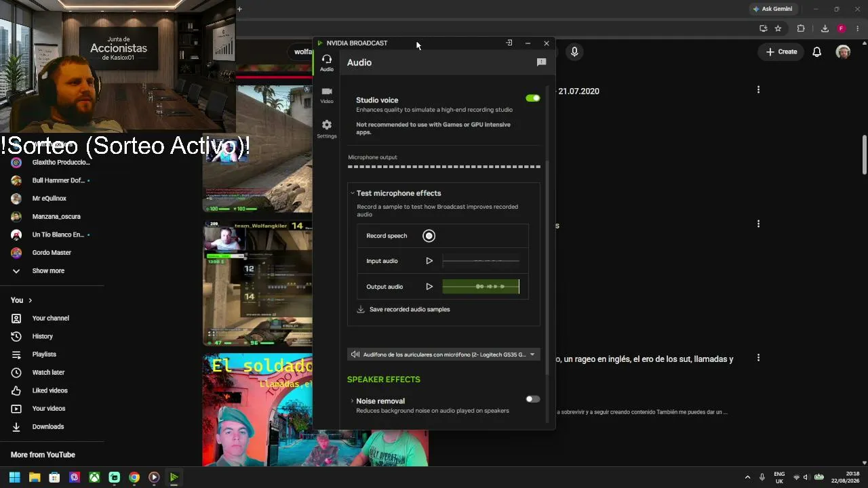
Task: Open the Audio tab in NVIDIA Broadcast
Action: (x=327, y=63)
